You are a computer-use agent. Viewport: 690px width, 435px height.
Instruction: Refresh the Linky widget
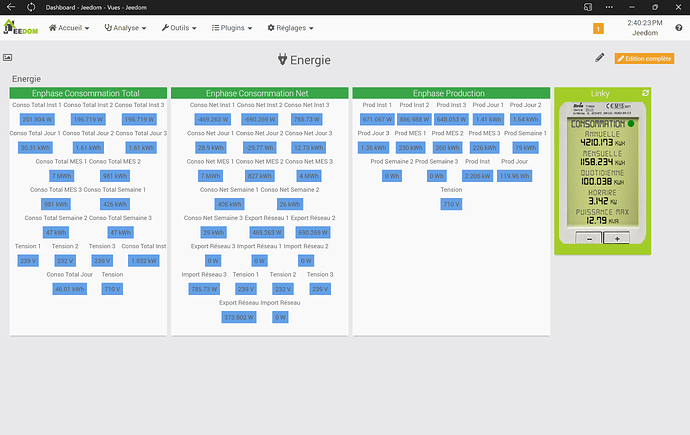(x=645, y=93)
